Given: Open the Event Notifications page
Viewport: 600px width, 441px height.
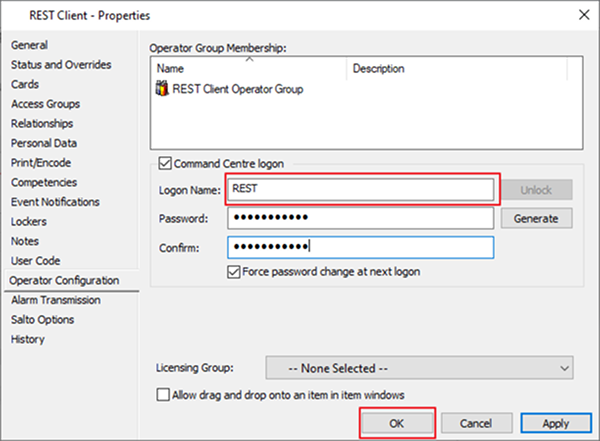Looking at the screenshot, I should coord(55,202).
